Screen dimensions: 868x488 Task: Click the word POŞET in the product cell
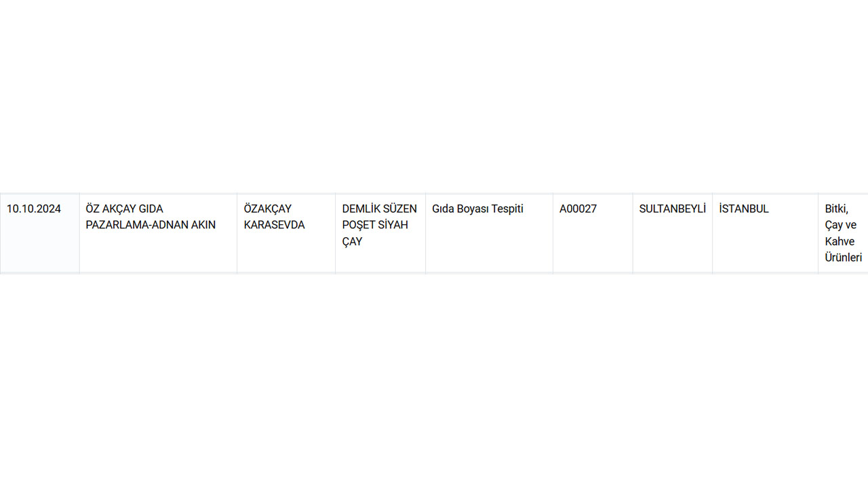357,225
